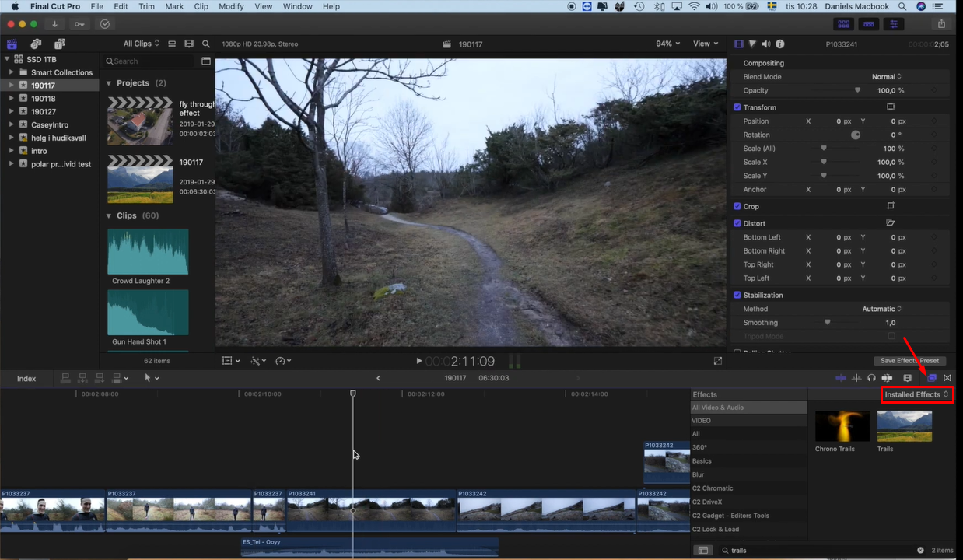Open the Titles and Generators sidebar icon

(61, 44)
